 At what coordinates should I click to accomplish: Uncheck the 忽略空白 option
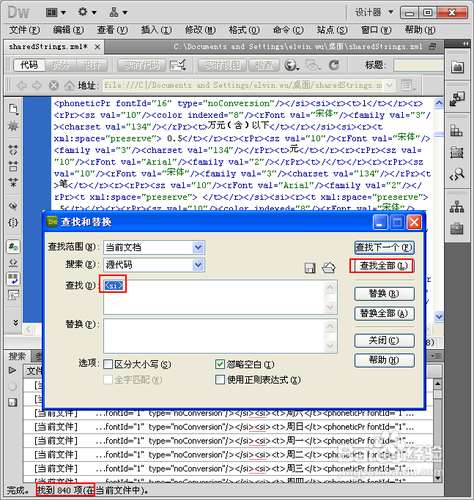point(220,364)
